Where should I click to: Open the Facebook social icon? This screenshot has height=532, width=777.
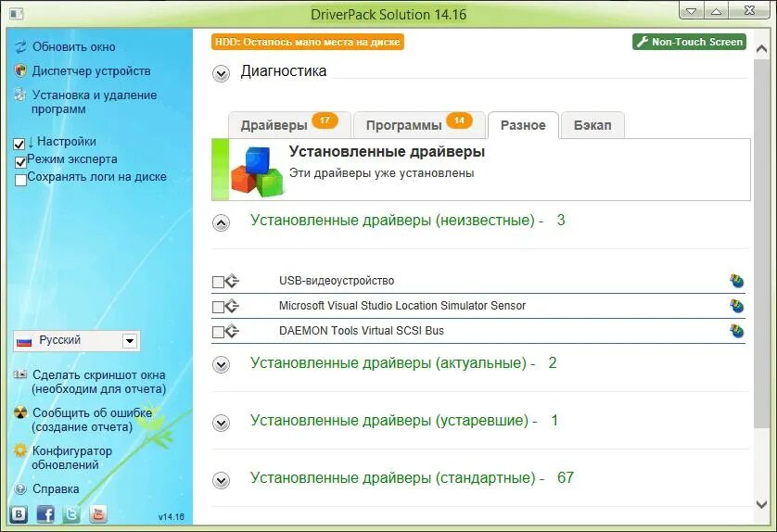tap(45, 514)
